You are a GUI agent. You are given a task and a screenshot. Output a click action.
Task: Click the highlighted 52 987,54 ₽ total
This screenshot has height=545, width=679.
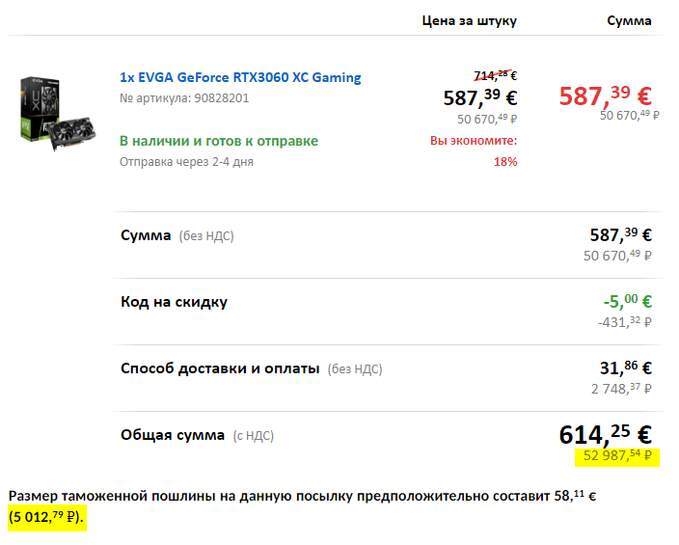(617, 457)
